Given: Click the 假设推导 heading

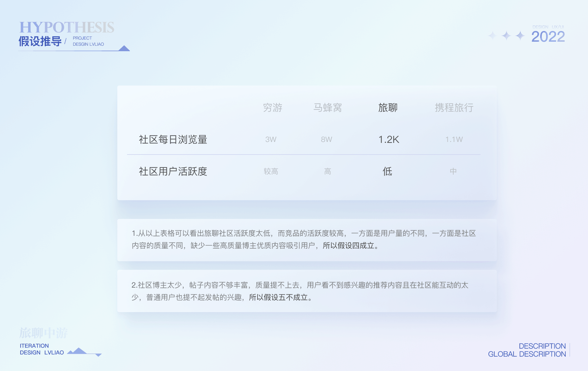Looking at the screenshot, I should (x=40, y=41).
